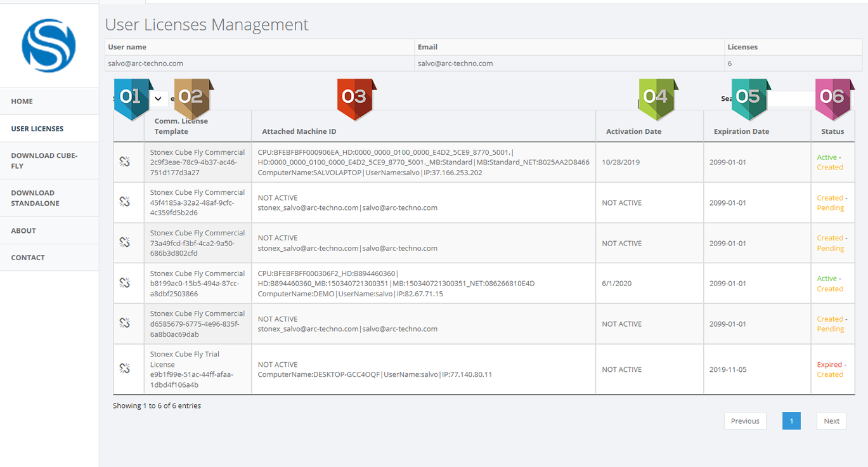Click Created - Pending status of license 73a49fcd
This screenshot has width=868, height=467.
(832, 243)
